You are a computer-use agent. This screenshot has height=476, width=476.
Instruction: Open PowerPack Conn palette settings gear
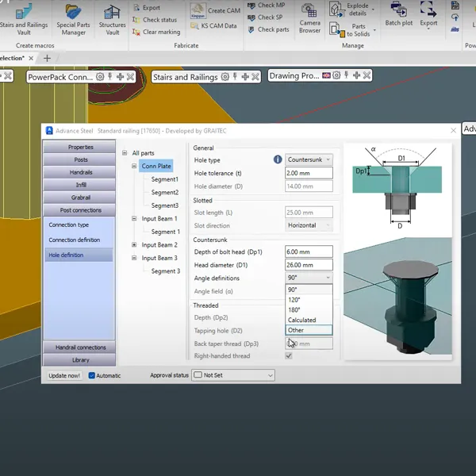coord(100,77)
